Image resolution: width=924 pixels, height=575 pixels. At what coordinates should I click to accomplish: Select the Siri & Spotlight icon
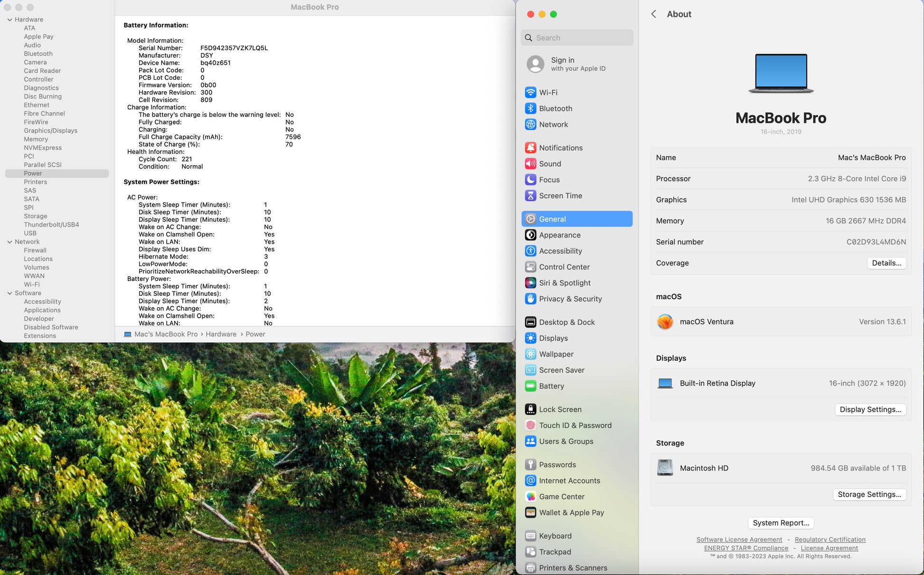click(x=530, y=283)
